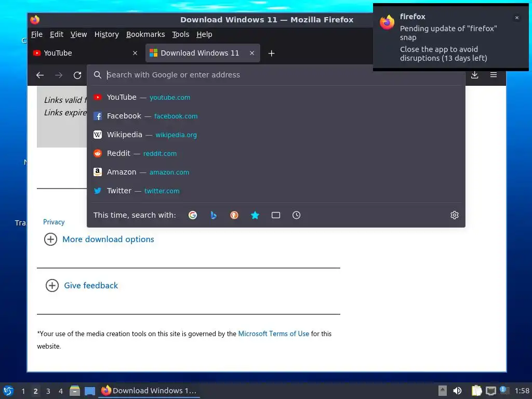
Task: Expand the Give feedback section
Action: [82, 285]
